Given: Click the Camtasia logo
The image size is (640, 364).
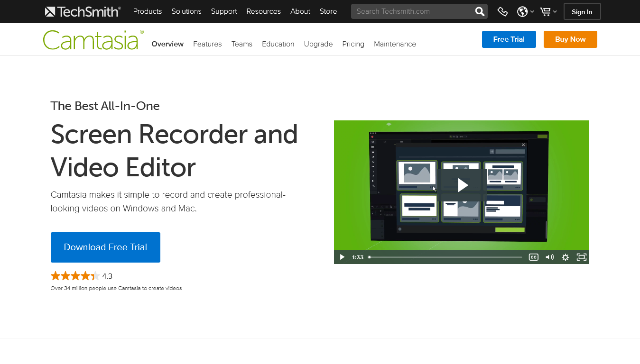Looking at the screenshot, I should (93, 40).
